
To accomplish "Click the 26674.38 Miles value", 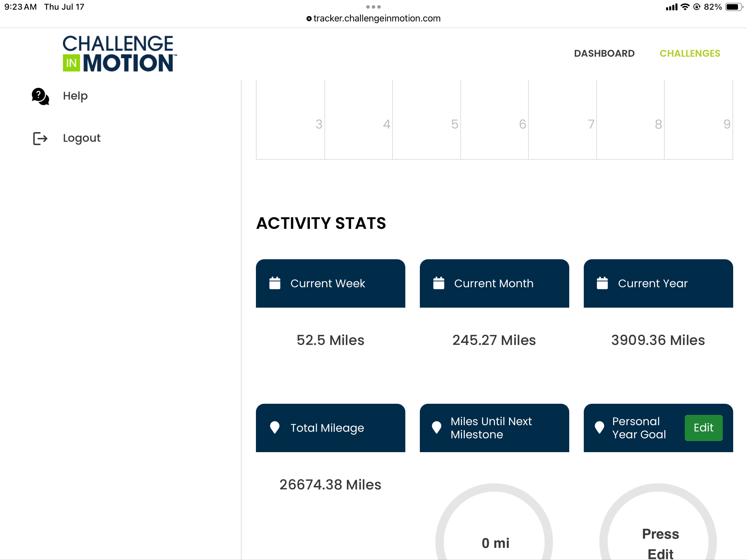I will click(x=330, y=485).
